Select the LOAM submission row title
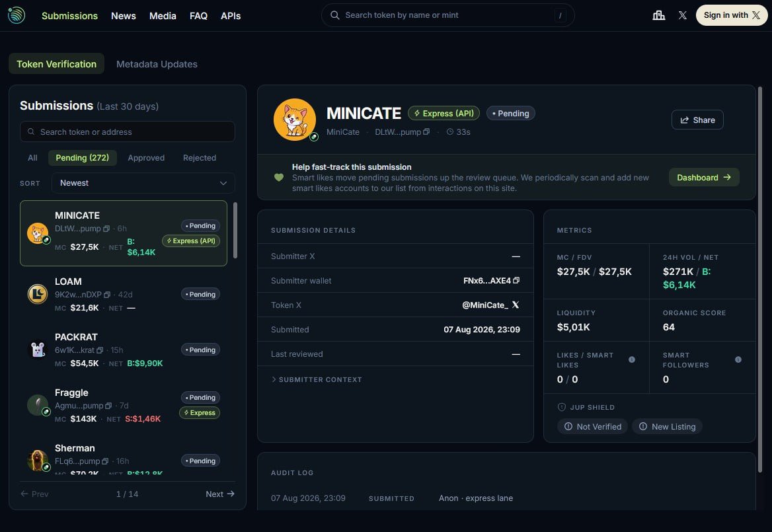This screenshot has width=772, height=532. [68, 282]
